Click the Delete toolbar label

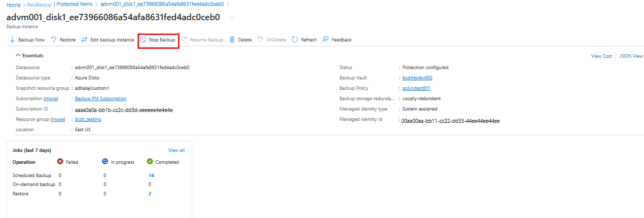pos(245,40)
